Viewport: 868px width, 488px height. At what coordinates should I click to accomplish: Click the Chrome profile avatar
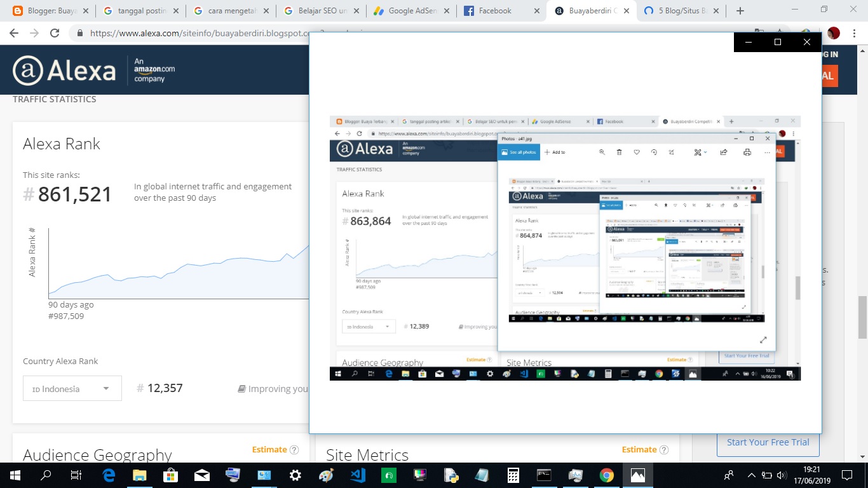click(x=834, y=34)
